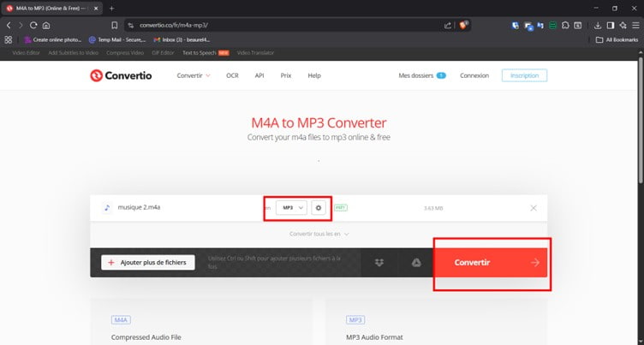Click MP3 Audio Format heading

374,337
